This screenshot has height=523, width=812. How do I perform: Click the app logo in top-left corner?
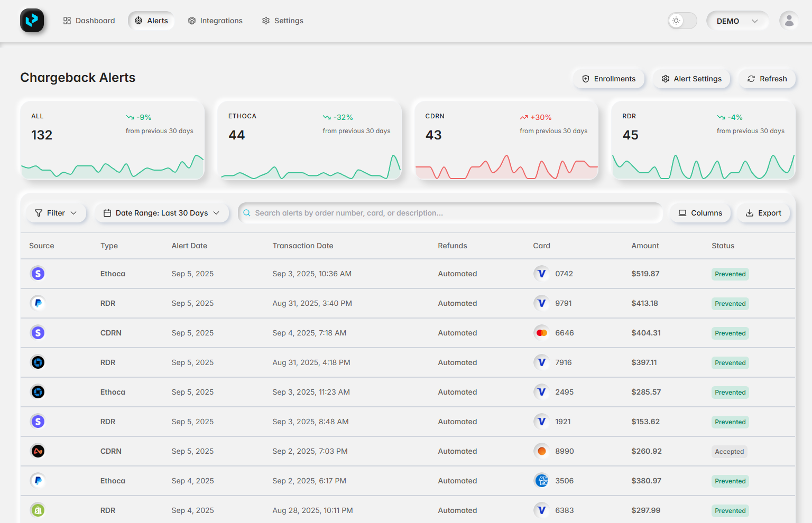(x=32, y=21)
